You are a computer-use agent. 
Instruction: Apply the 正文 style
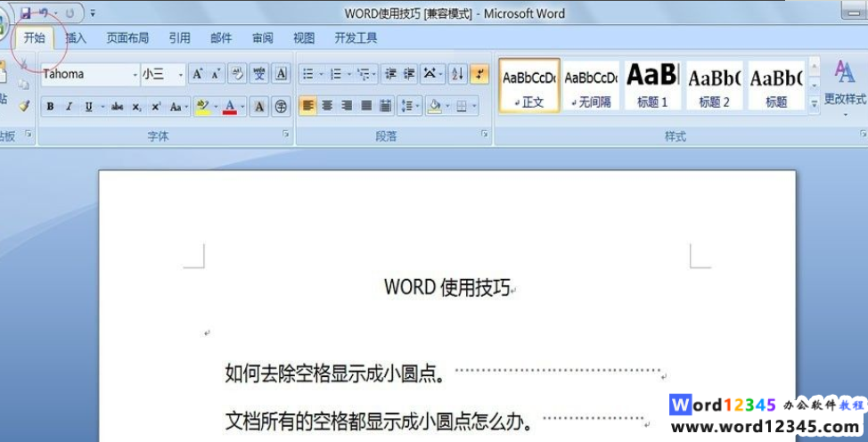click(x=529, y=86)
